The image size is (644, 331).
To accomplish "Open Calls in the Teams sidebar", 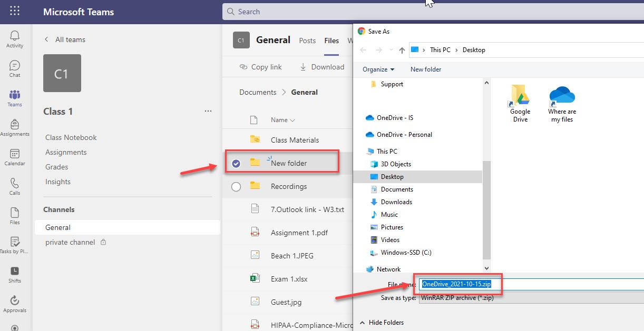I will 15,186.
